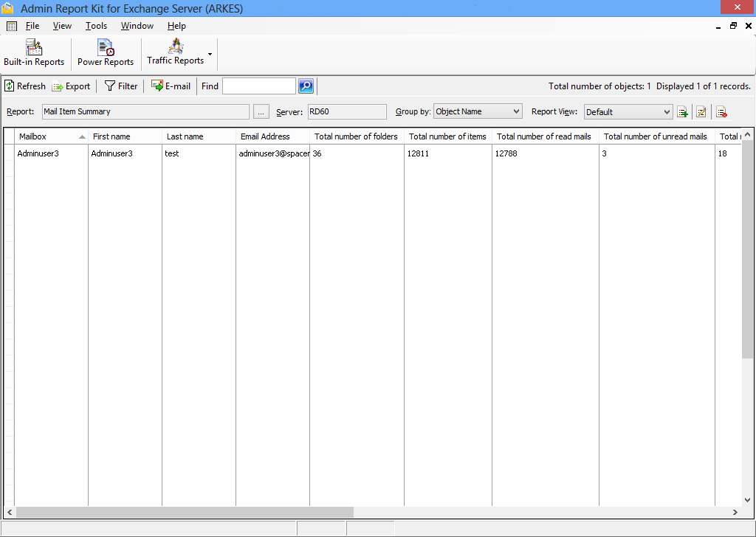Sort by the Last name column header
Viewport: 756px width, 537px height.
[x=199, y=136]
